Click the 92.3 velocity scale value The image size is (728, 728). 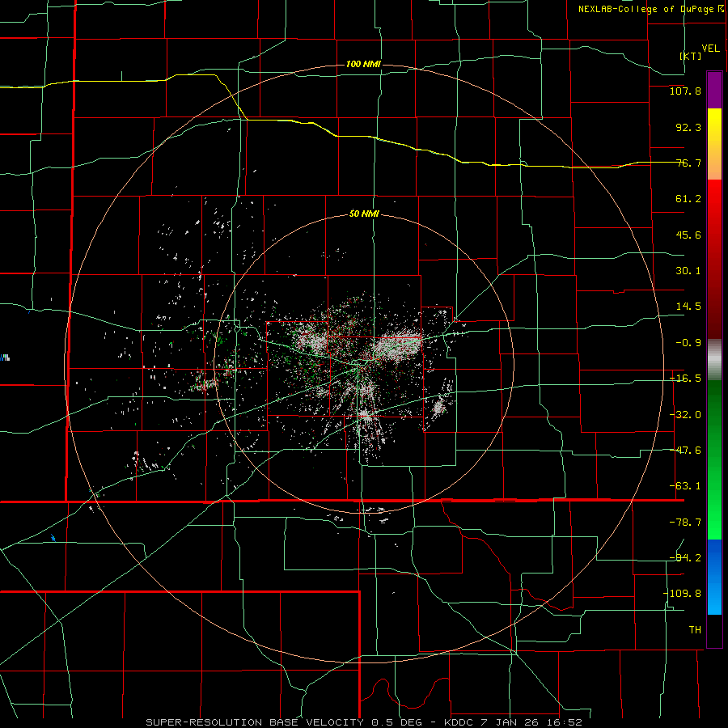688,127
